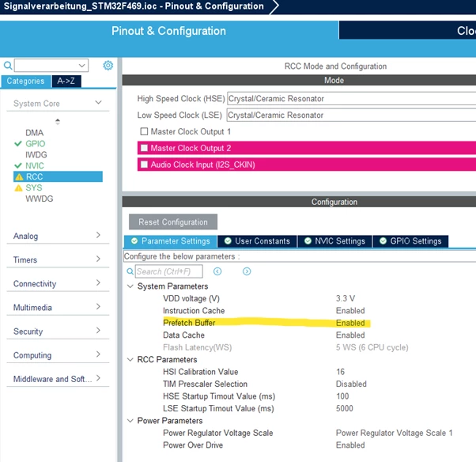Select the GPIO Settings tab
This screenshot has height=462, width=476.
pos(410,241)
